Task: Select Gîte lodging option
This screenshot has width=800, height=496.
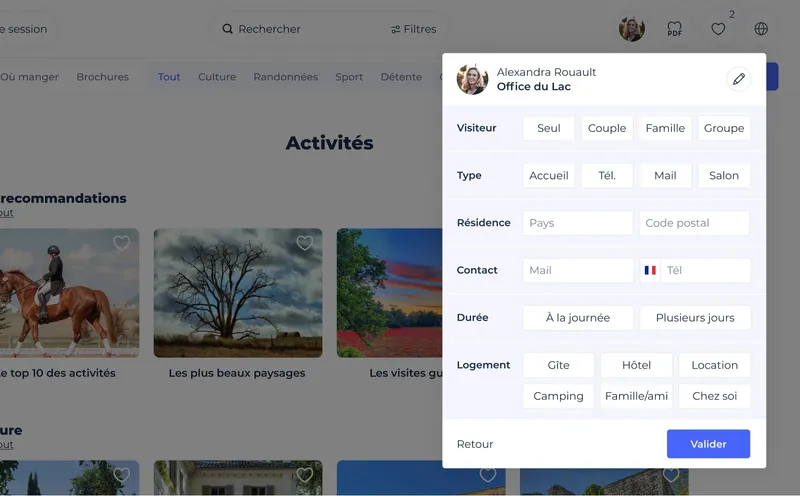Action: (559, 365)
